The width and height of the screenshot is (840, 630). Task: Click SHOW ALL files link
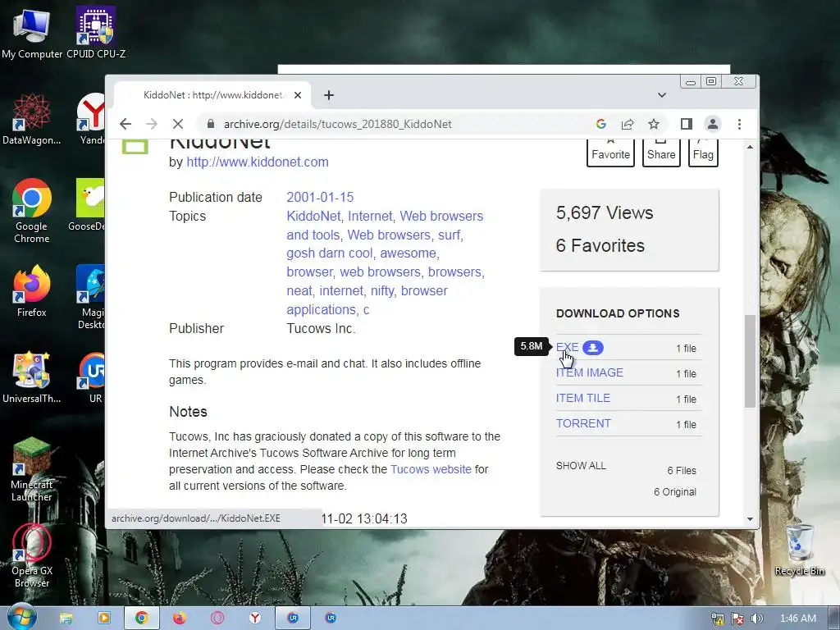coord(581,466)
